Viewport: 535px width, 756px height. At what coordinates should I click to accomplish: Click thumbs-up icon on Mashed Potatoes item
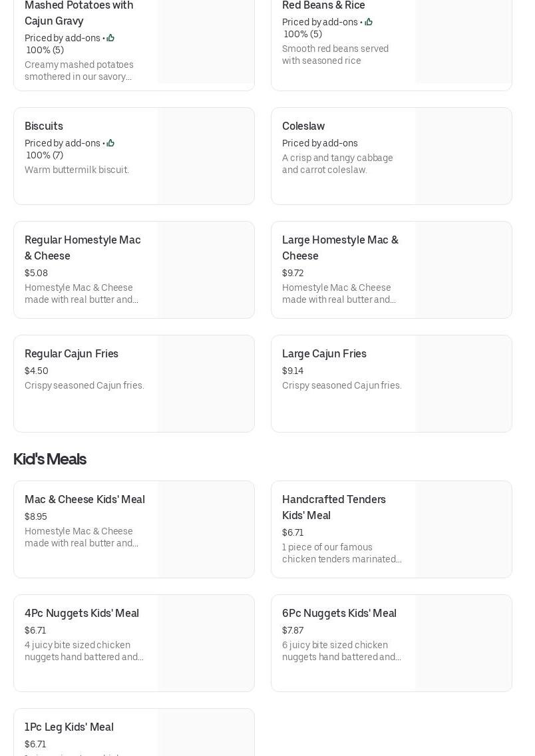[110, 38]
